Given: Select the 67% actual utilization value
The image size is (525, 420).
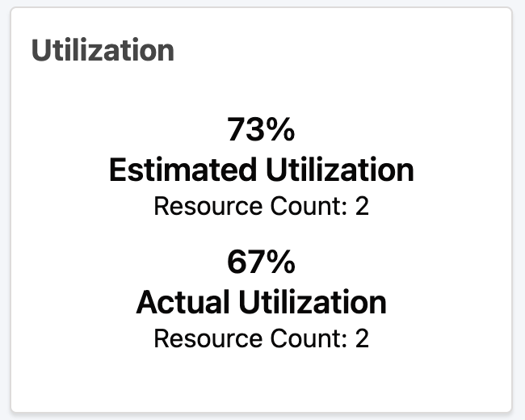Looking at the screenshot, I should click(261, 262).
